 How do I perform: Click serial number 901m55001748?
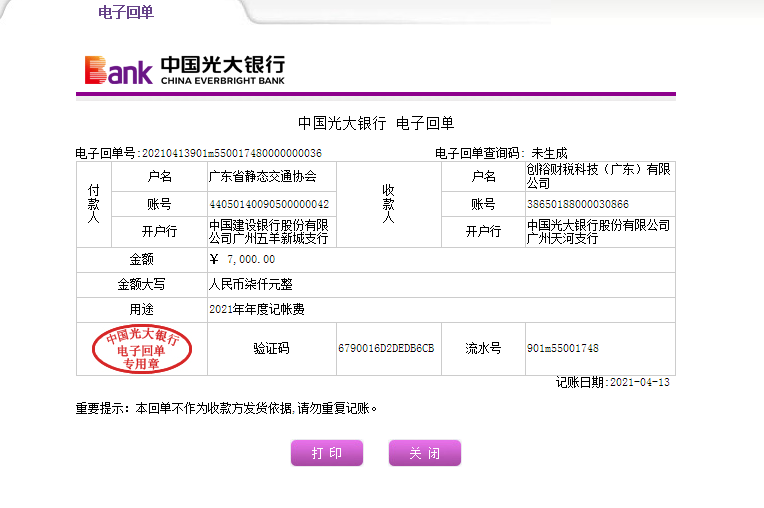[x=563, y=348]
